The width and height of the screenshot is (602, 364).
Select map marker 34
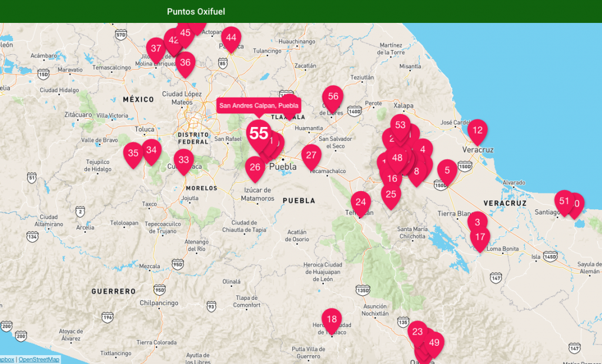(x=152, y=152)
